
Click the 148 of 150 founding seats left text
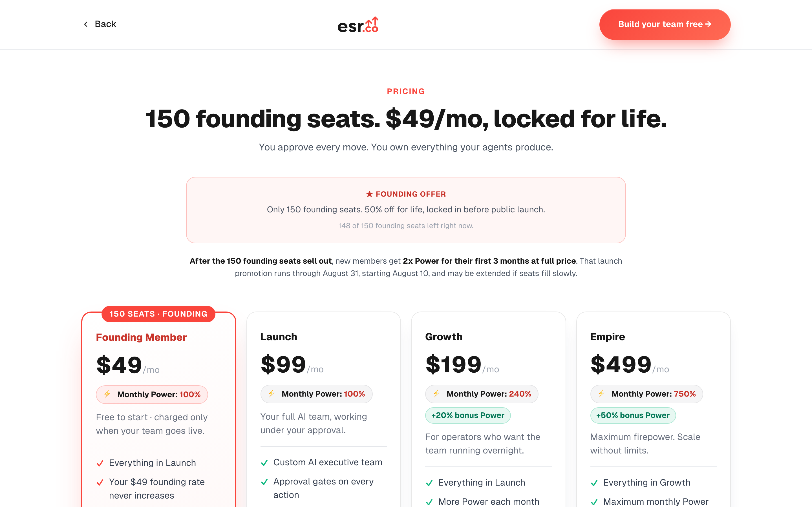[x=406, y=226]
